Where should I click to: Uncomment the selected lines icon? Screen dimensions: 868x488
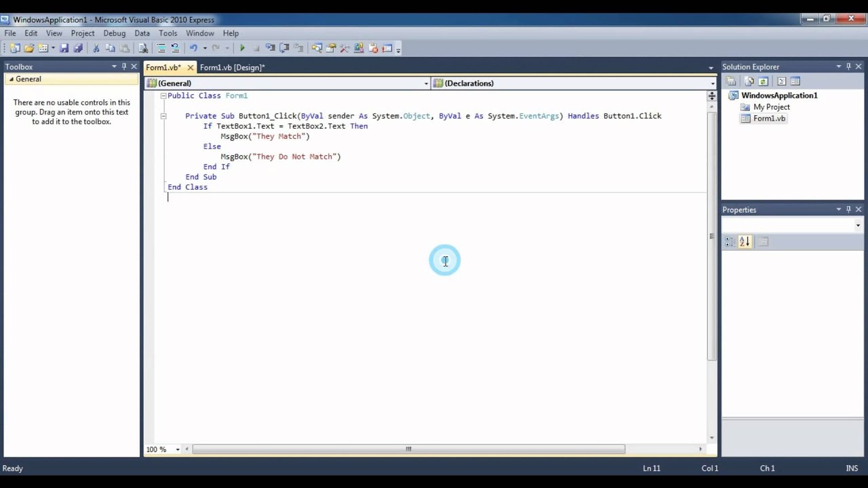(176, 48)
